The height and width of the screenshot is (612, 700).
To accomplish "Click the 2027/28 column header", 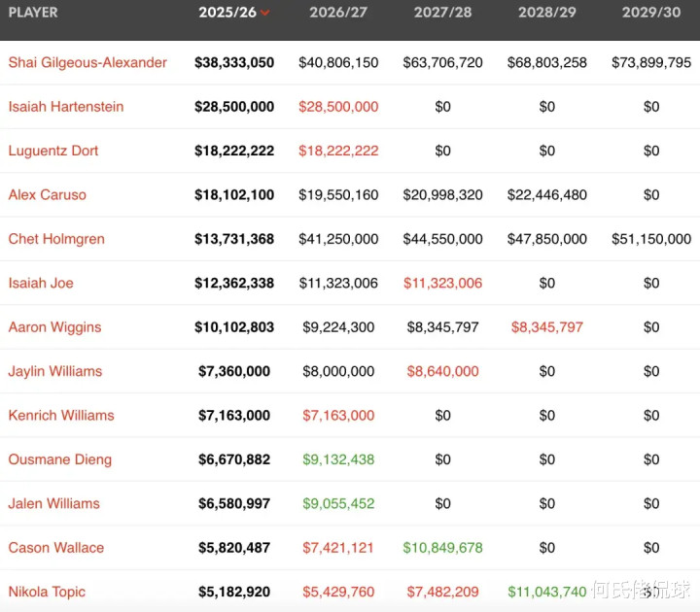I will [442, 13].
